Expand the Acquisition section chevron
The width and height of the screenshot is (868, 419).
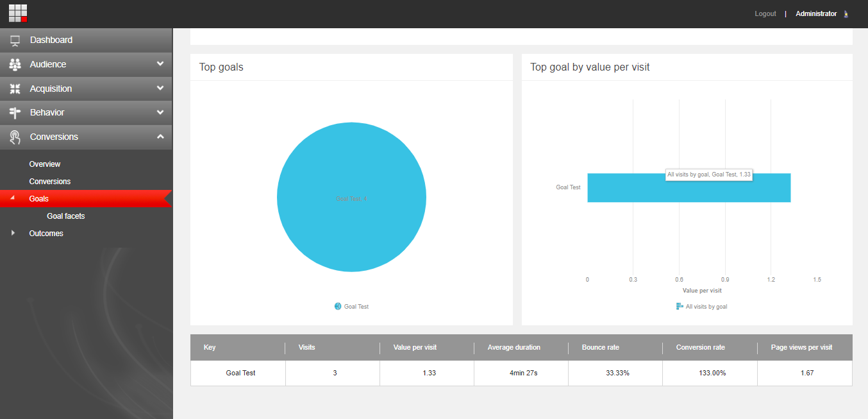coord(160,89)
